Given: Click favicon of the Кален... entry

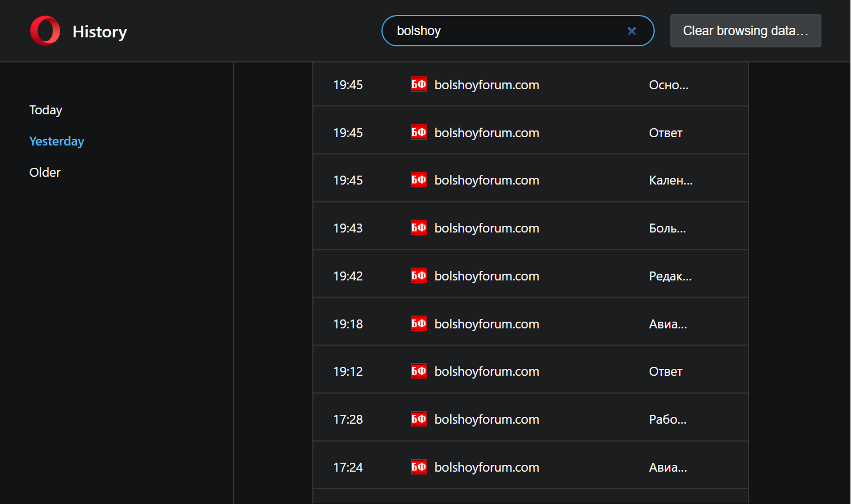Looking at the screenshot, I should 419,180.
